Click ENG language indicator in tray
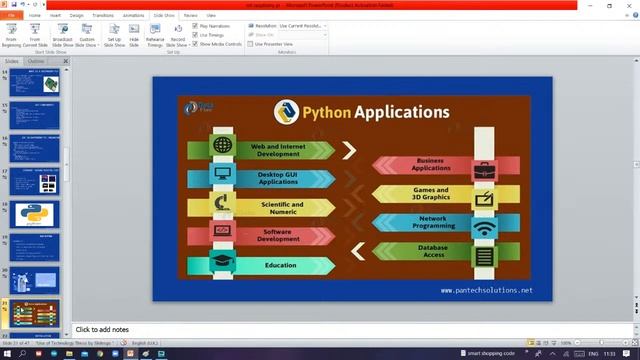 593,354
